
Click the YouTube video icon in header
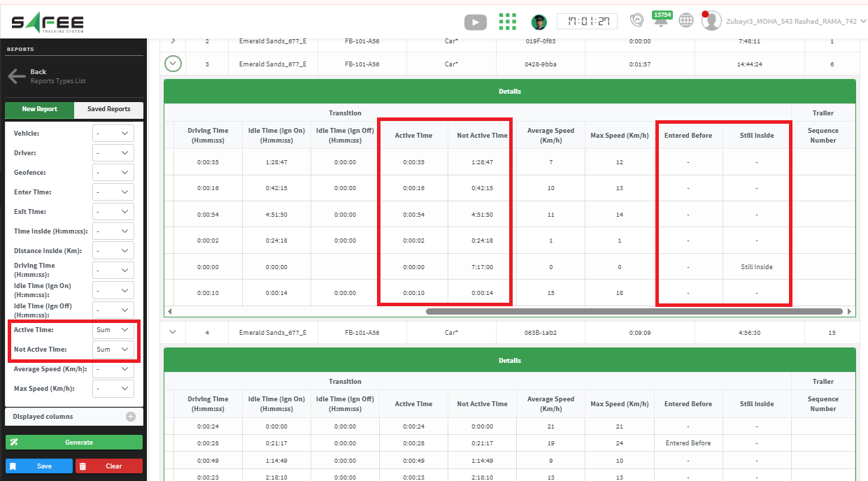pos(475,22)
